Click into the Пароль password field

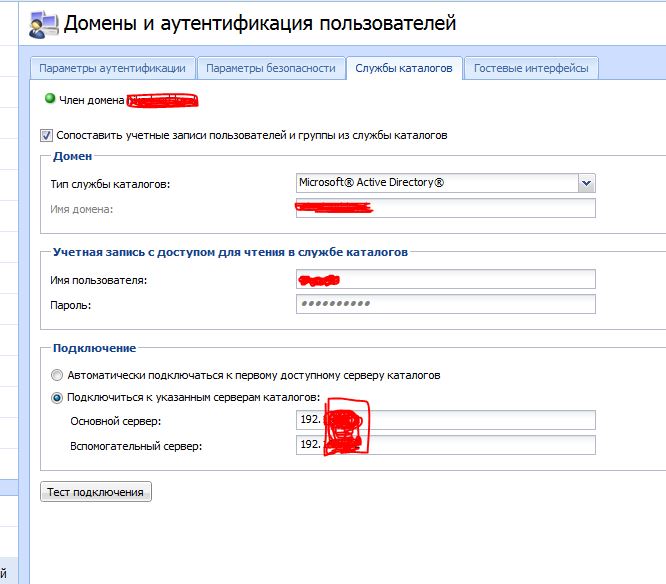(446, 304)
